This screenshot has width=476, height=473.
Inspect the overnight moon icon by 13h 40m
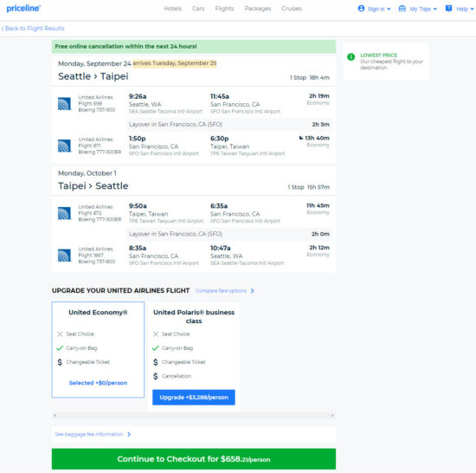[x=301, y=138]
